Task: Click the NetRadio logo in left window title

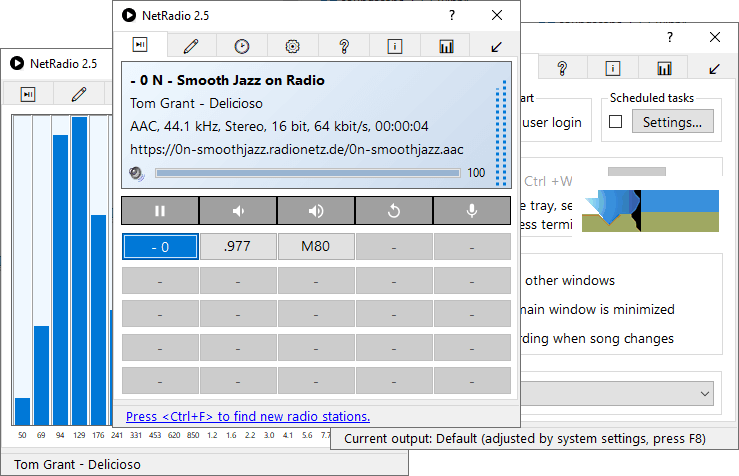Action: coord(17,63)
